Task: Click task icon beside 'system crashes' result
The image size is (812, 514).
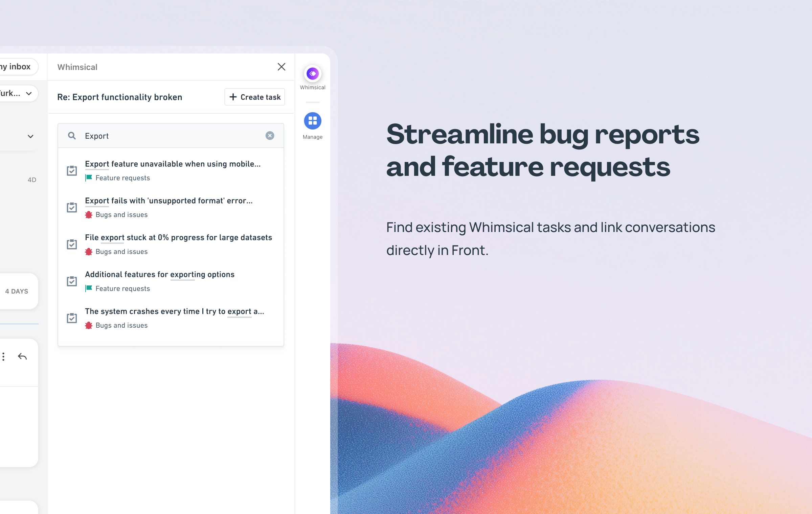Action: tap(72, 318)
